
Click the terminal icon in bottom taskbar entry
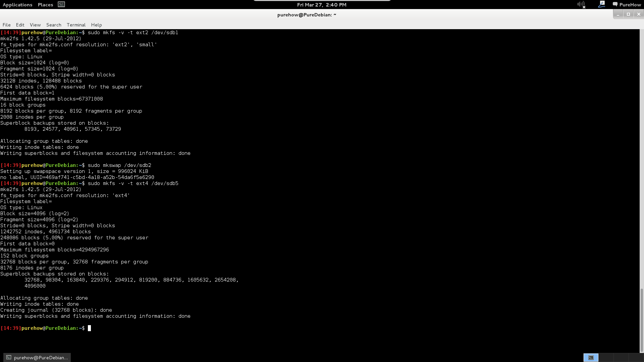tap(9, 357)
